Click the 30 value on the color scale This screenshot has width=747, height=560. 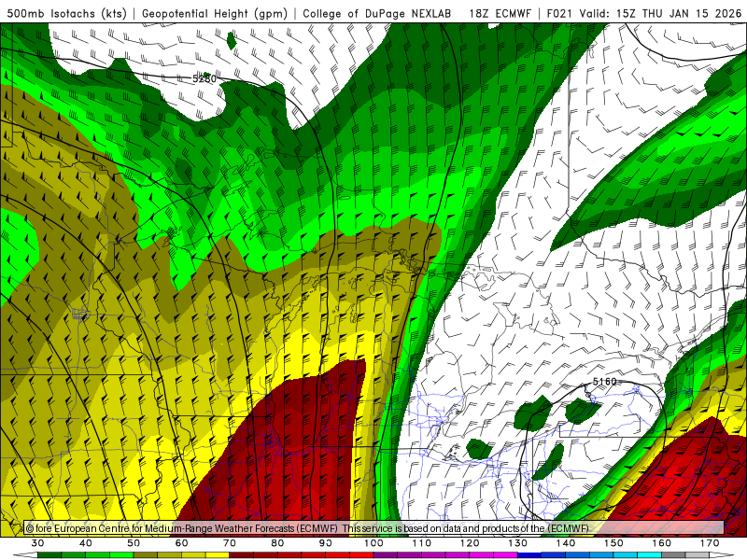point(37,543)
